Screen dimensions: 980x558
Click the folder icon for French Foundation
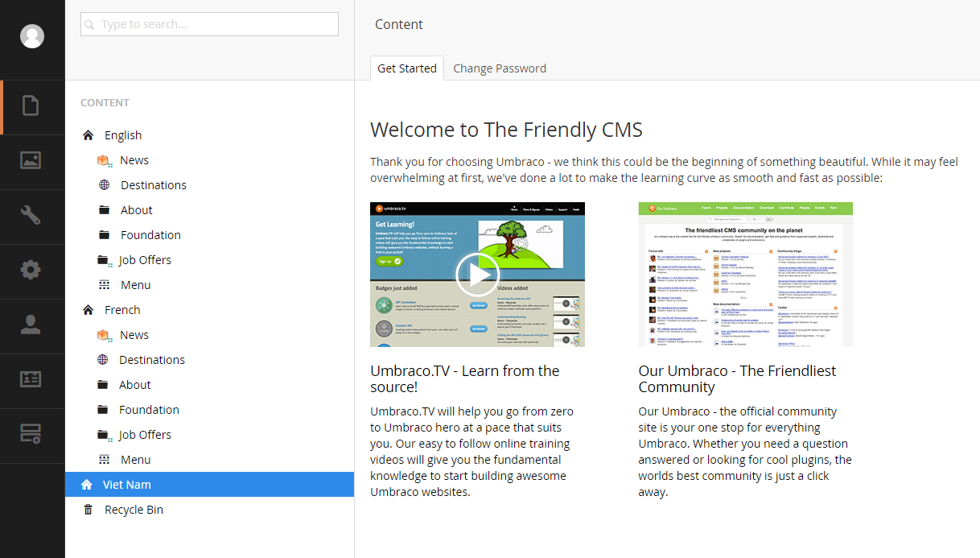pyautogui.click(x=102, y=410)
